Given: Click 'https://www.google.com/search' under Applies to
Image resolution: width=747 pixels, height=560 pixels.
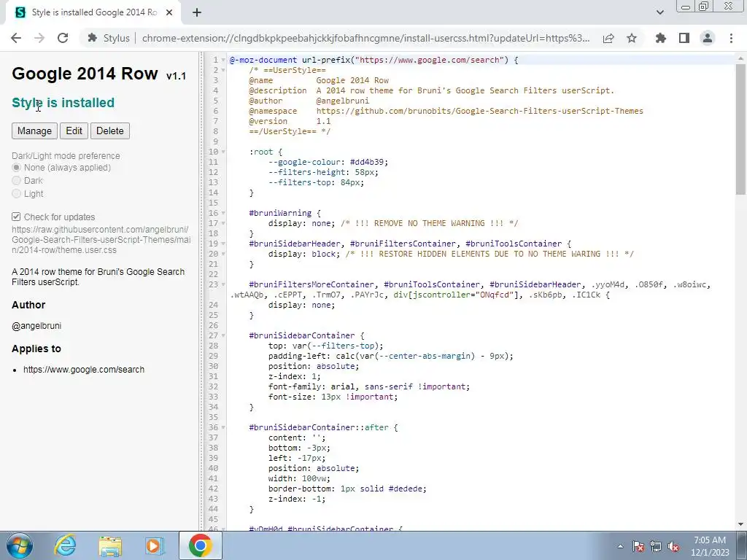Looking at the screenshot, I should 84,370.
